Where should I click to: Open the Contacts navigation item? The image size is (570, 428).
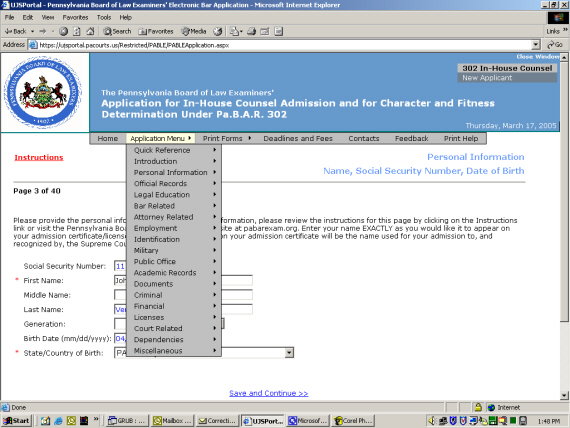364,139
